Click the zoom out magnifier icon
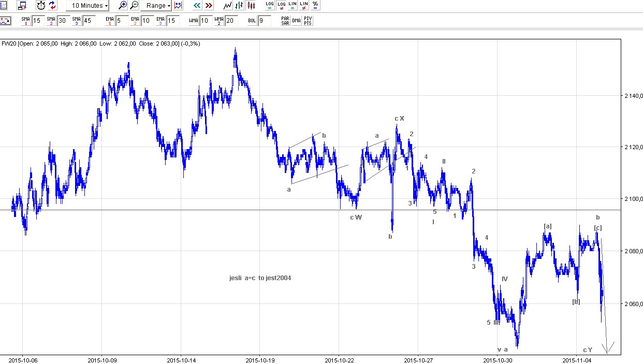 134,6
